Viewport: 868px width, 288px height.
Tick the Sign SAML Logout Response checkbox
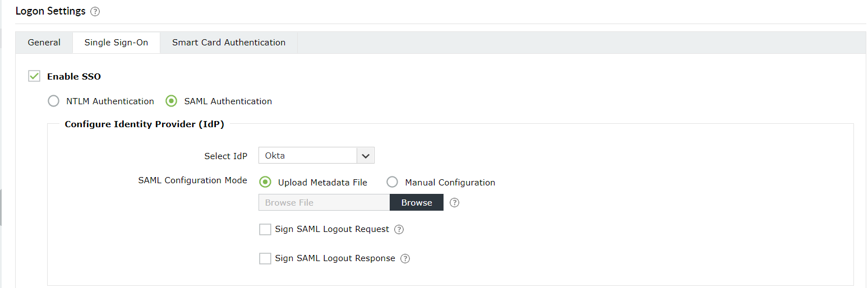[x=265, y=258]
